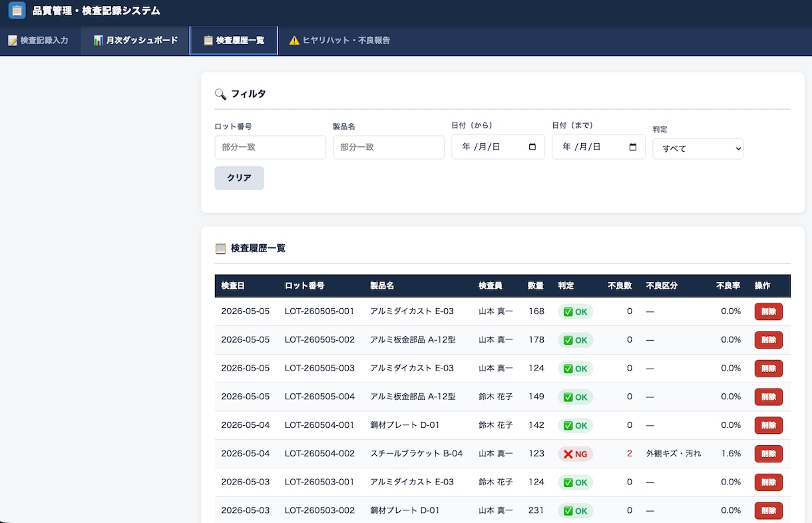
Task: Click defect type 外観キズ・汚れ
Action: (674, 454)
